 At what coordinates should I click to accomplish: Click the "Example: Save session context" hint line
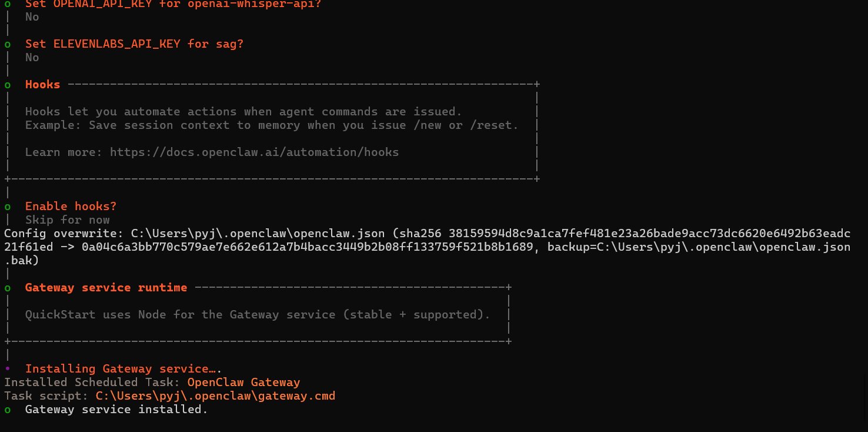272,125
